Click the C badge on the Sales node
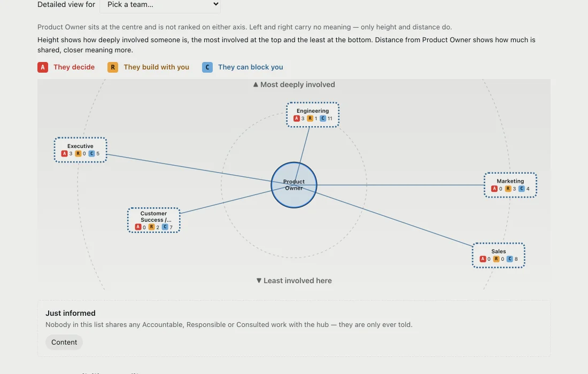588x374 pixels. point(509,259)
